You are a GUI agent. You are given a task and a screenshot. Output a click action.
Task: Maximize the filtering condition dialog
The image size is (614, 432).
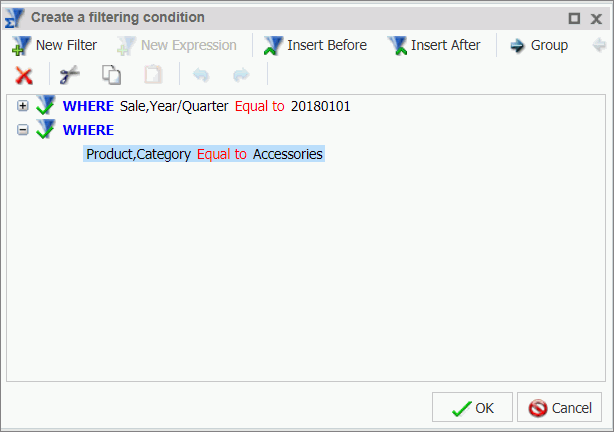coord(574,18)
